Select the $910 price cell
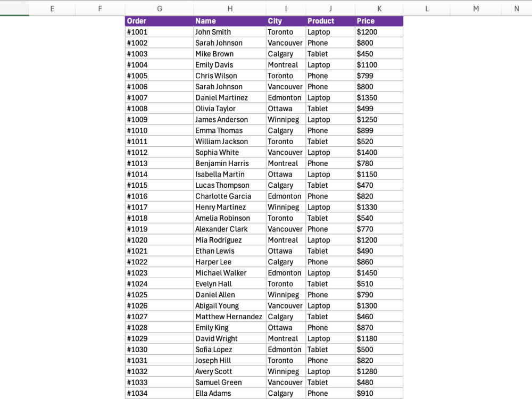532x399 pixels. (379, 393)
